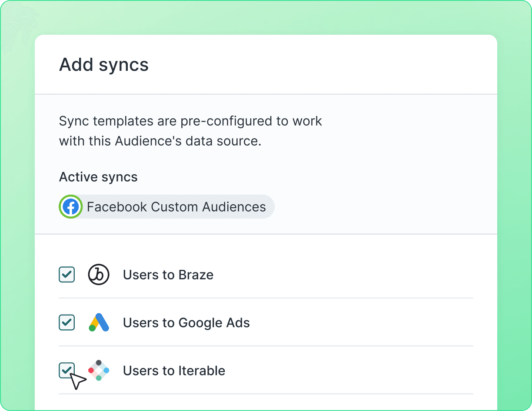
Task: Click the "with this Audience's data source" line
Action: [x=160, y=142]
